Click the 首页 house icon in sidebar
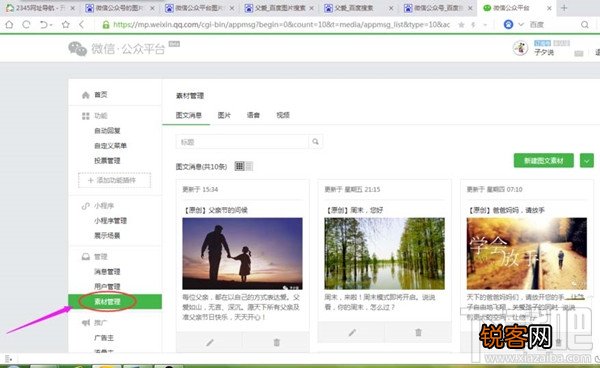Viewport: 600px width, 368px height. pyautogui.click(x=85, y=95)
